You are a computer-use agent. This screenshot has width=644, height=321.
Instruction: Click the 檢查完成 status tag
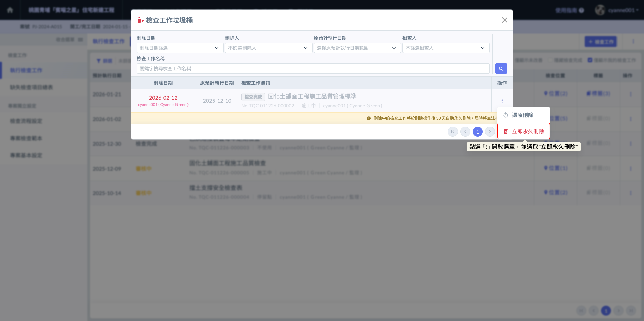pyautogui.click(x=253, y=97)
